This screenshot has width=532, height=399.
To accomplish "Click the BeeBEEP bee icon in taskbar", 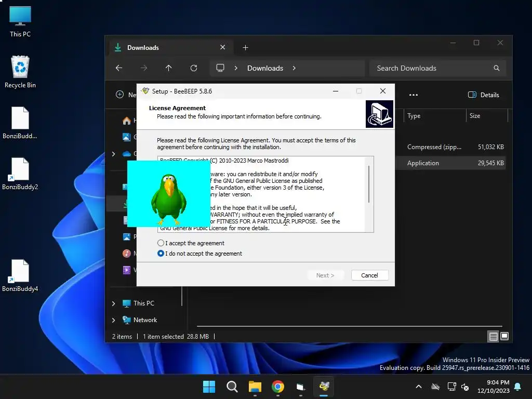I will point(324,387).
